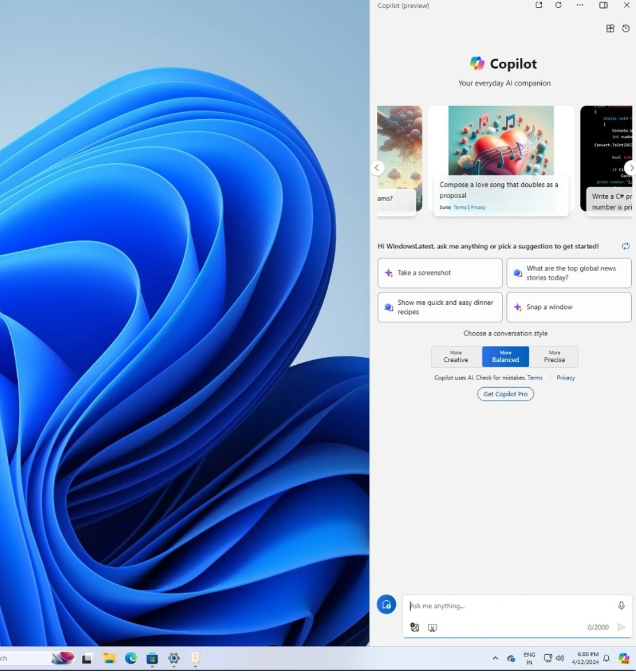The image size is (636, 672).
Task: Open File Explorer from the taskbar
Action: coord(109,659)
